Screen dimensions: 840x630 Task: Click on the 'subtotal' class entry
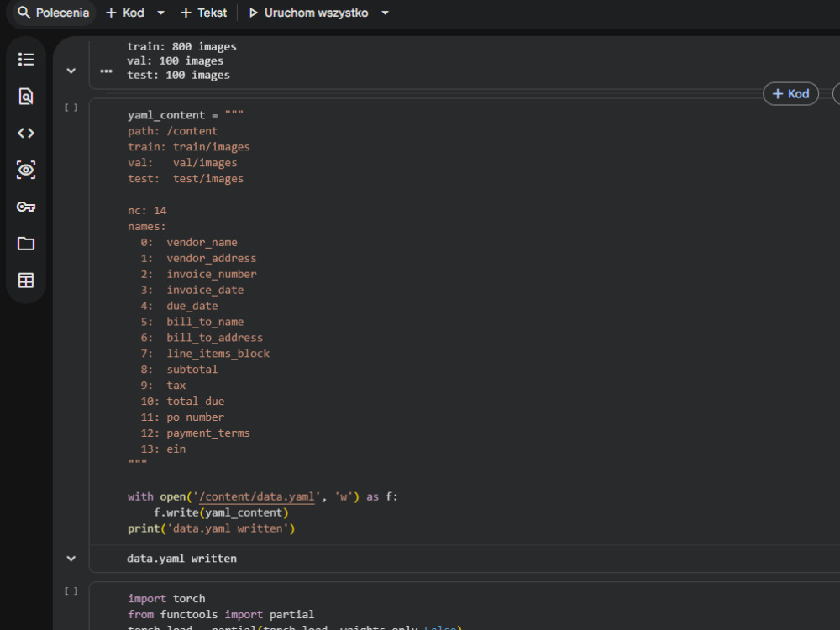click(x=192, y=370)
